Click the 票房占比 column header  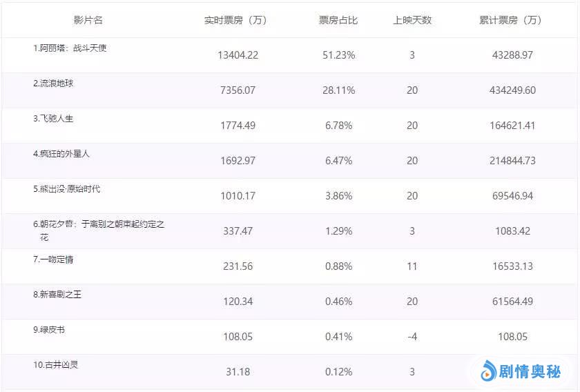(x=338, y=20)
